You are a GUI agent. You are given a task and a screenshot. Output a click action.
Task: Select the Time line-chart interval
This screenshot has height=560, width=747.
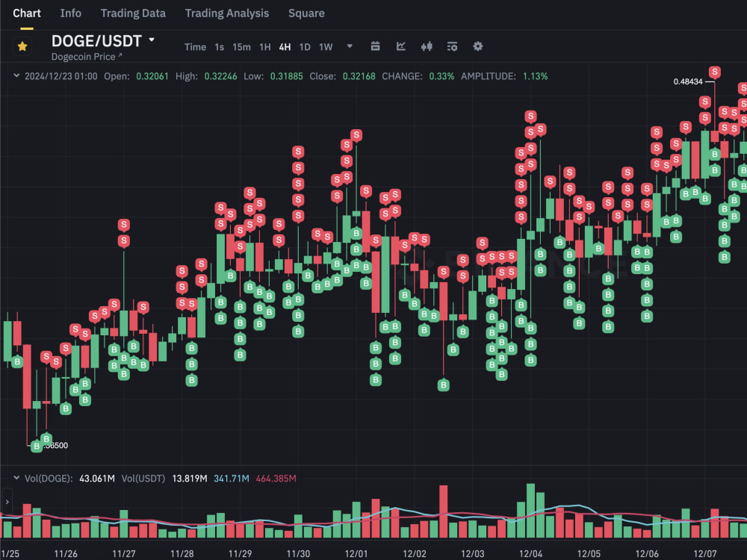[x=195, y=47]
